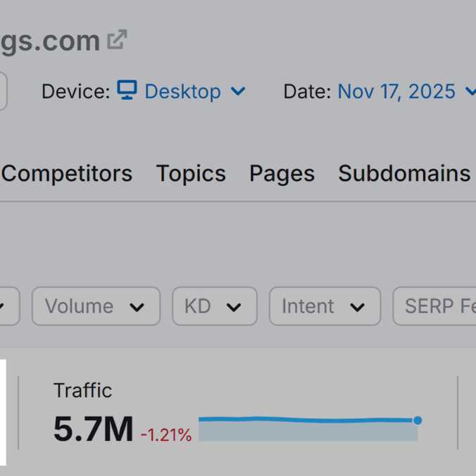Click the Traffic sparkline's end point dot
This screenshot has height=476, width=476.
pyautogui.click(x=418, y=420)
